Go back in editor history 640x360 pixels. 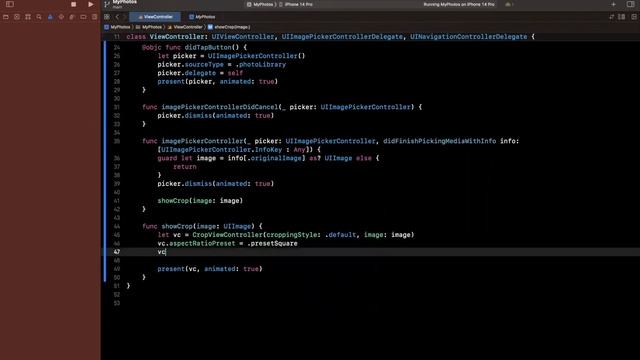point(117,17)
